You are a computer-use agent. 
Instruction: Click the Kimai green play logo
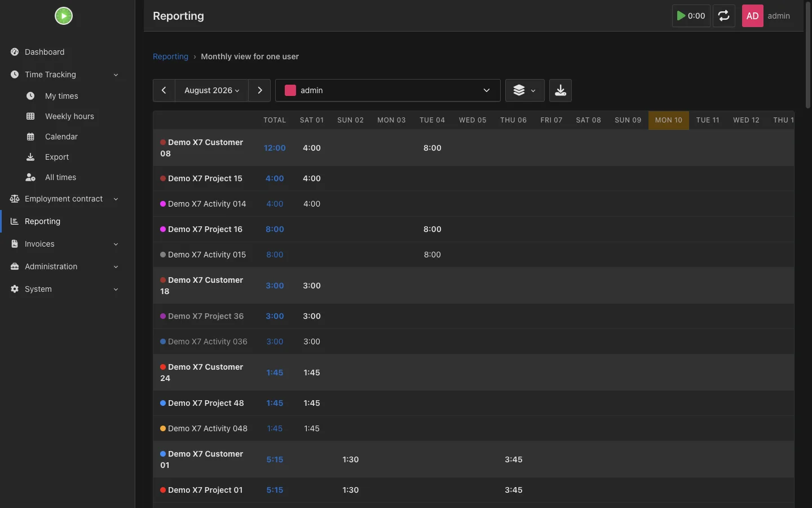coord(64,16)
